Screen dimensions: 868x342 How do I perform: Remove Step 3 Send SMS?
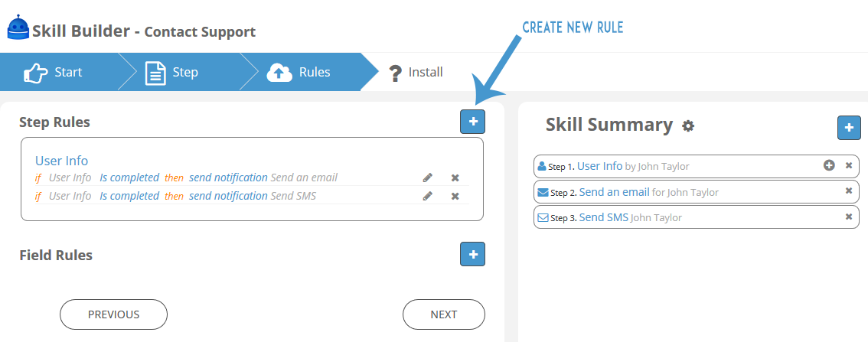click(x=848, y=217)
